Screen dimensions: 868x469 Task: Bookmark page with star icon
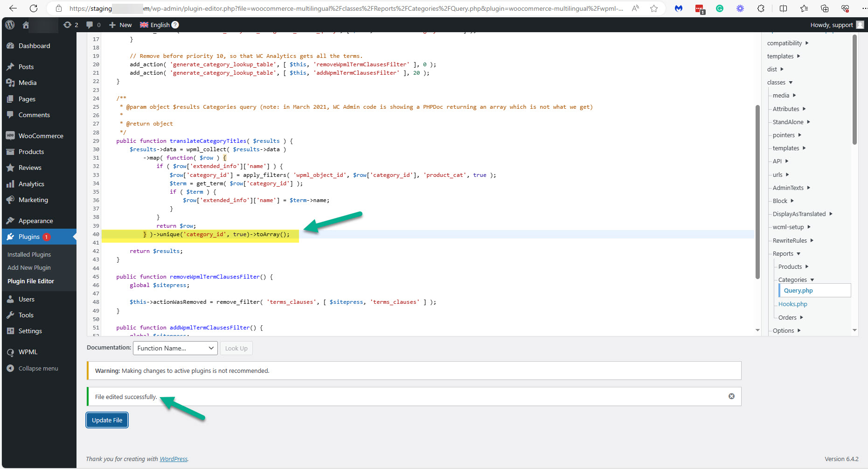654,8
